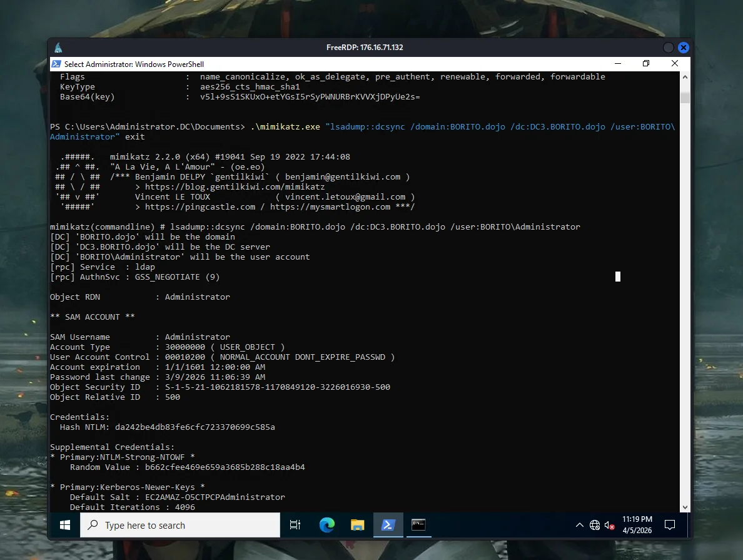
Task: Click the GSS_NEGOTIATE (9) text
Action: tap(177, 277)
